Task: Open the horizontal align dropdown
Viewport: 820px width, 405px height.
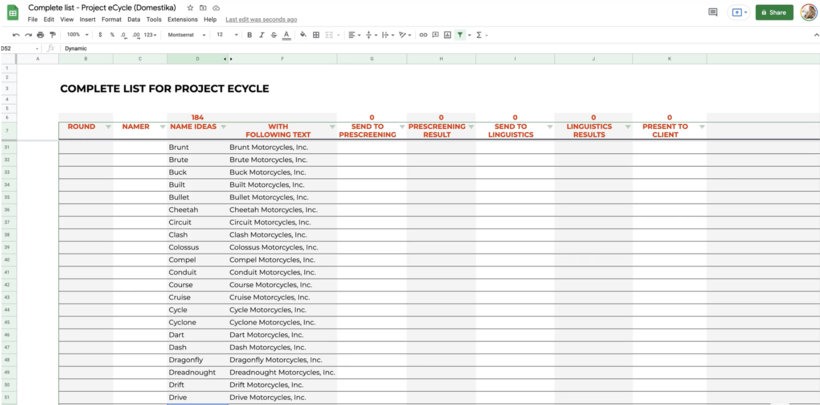Action: pyautogui.click(x=354, y=35)
